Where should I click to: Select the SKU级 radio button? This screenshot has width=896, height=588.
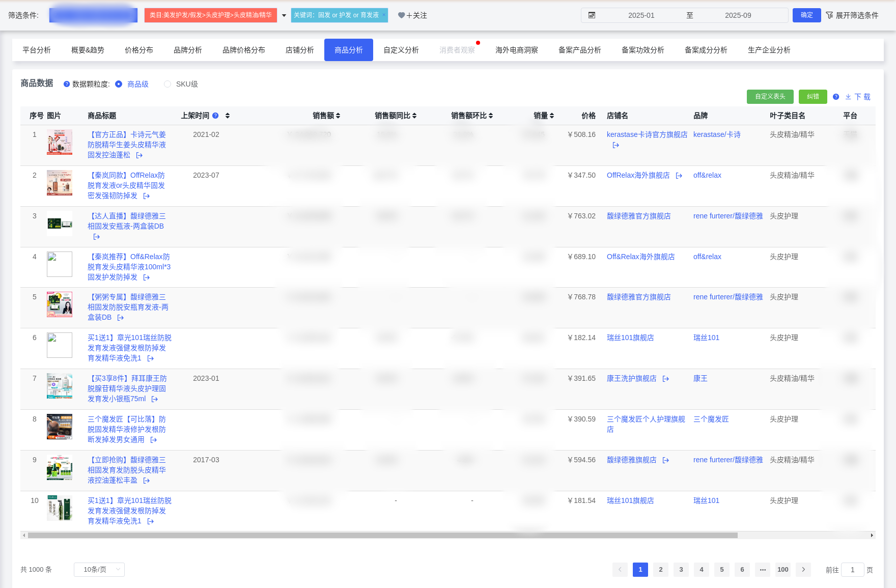(167, 84)
